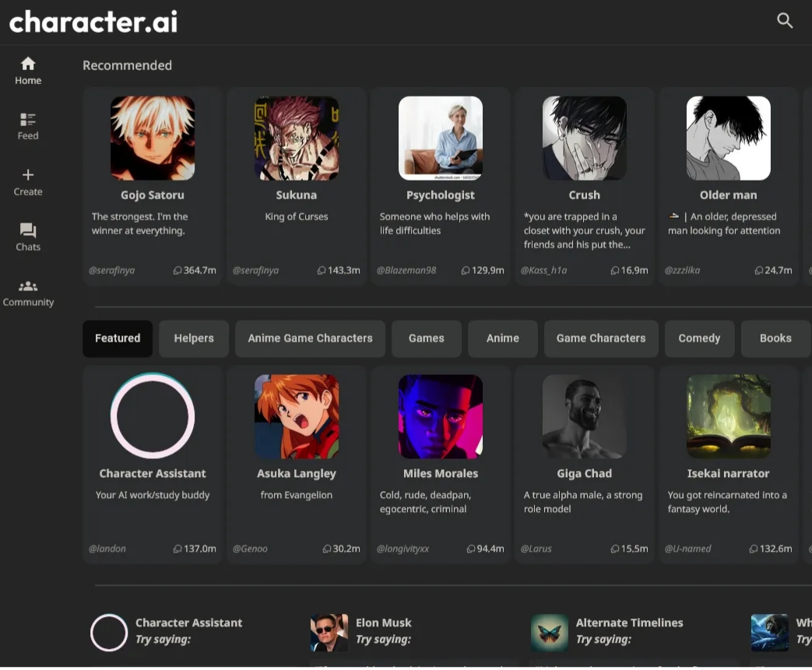The height and width of the screenshot is (670, 812).
Task: Open the Alternate Timelines butterfly entry
Action: click(550, 632)
